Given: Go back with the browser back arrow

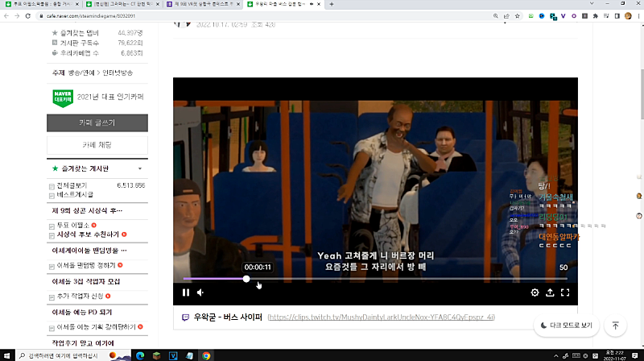Looking at the screenshot, I should 6,16.
